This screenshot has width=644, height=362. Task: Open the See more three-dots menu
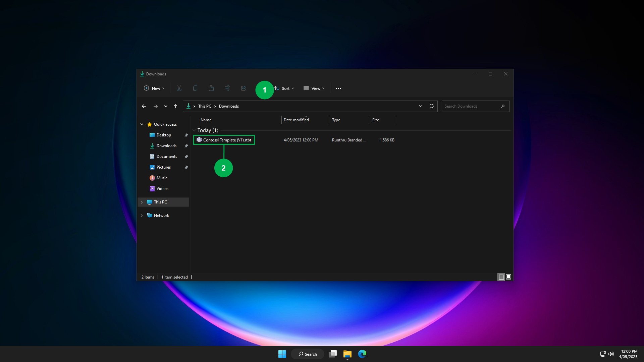(x=338, y=88)
